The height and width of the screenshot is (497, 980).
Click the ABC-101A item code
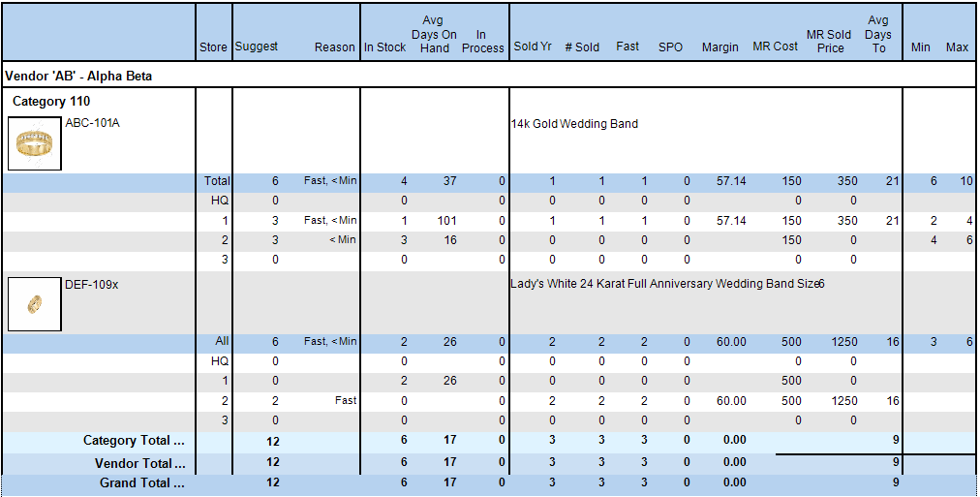point(92,123)
